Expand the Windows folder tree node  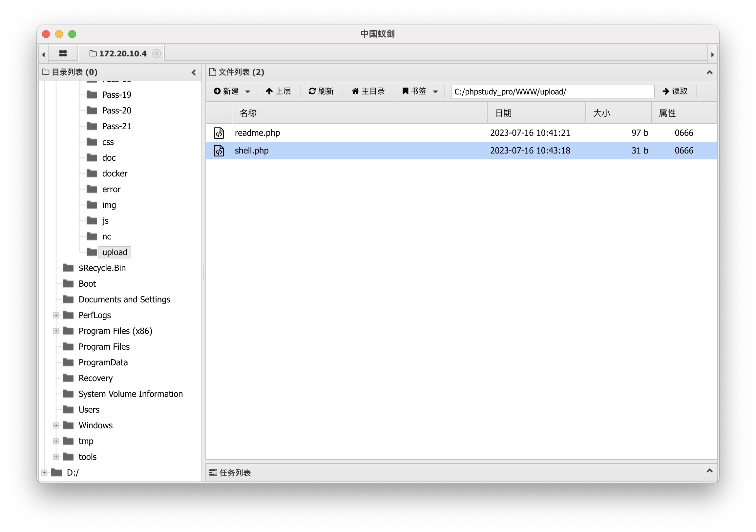coord(56,426)
